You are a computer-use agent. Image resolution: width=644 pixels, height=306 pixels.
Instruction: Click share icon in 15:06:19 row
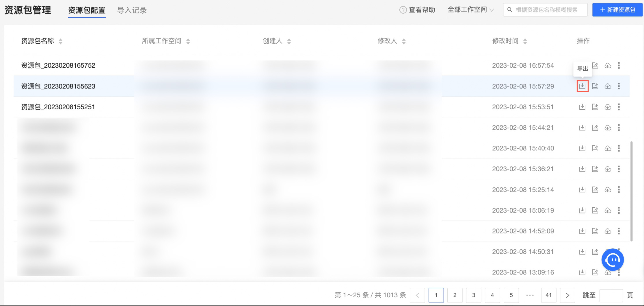click(x=595, y=210)
